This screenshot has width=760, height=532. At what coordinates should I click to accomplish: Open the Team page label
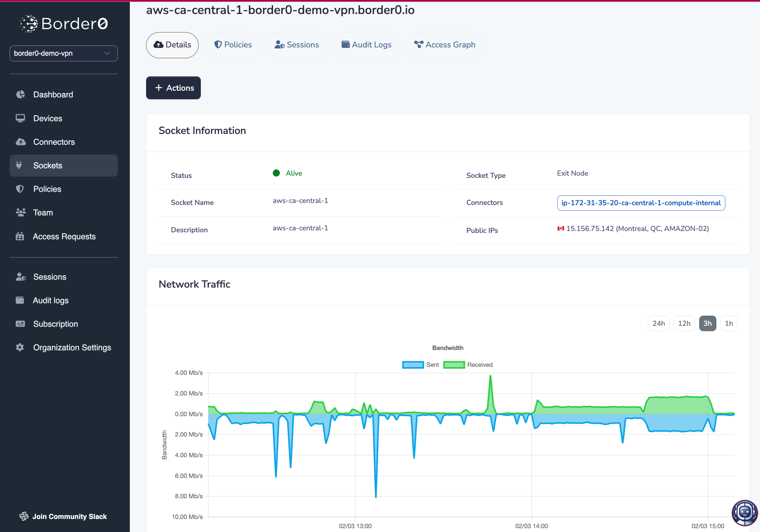(x=43, y=213)
